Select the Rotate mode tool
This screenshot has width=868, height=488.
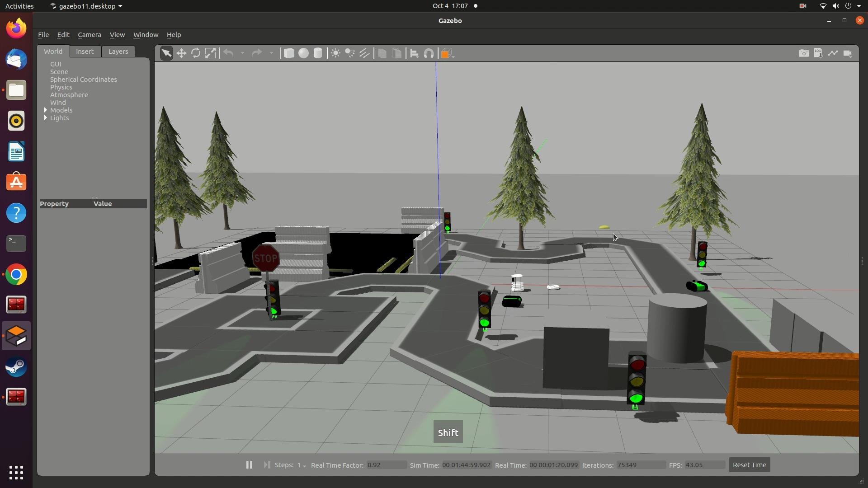click(196, 53)
